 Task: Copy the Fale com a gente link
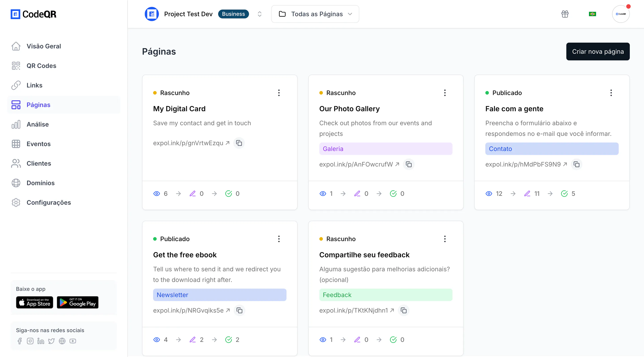click(577, 164)
